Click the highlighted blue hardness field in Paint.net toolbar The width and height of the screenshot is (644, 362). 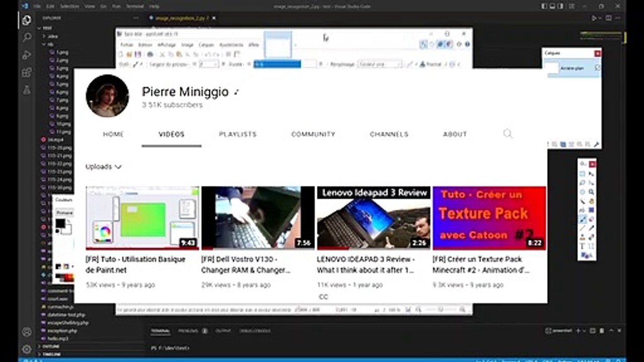pyautogui.click(x=277, y=64)
